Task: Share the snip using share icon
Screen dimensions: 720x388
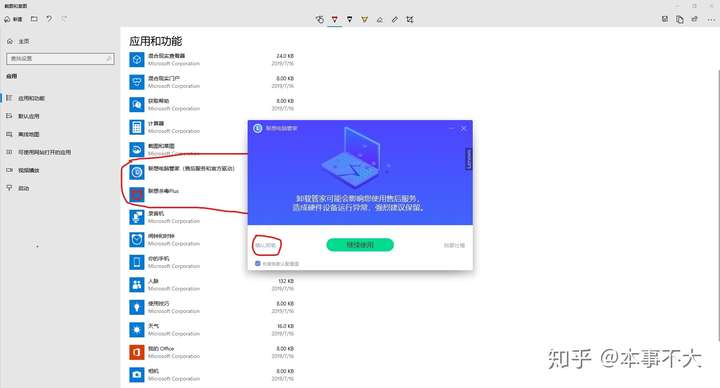Action: tap(695, 19)
